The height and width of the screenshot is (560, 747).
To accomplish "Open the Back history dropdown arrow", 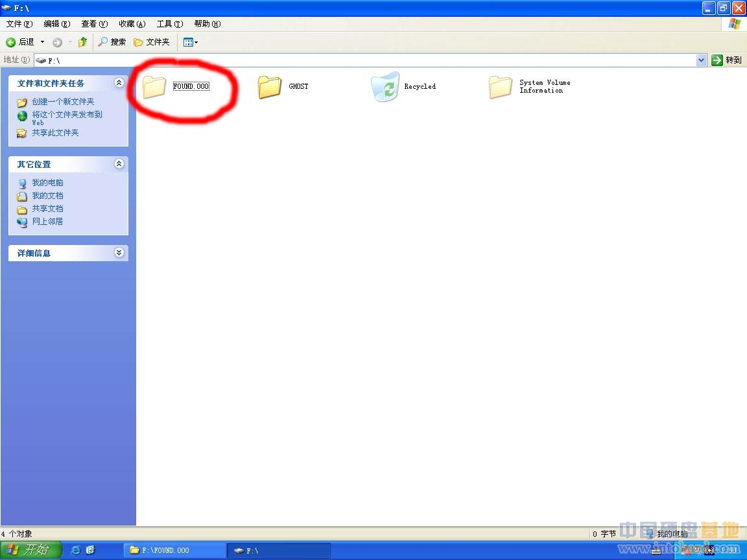I will (42, 42).
